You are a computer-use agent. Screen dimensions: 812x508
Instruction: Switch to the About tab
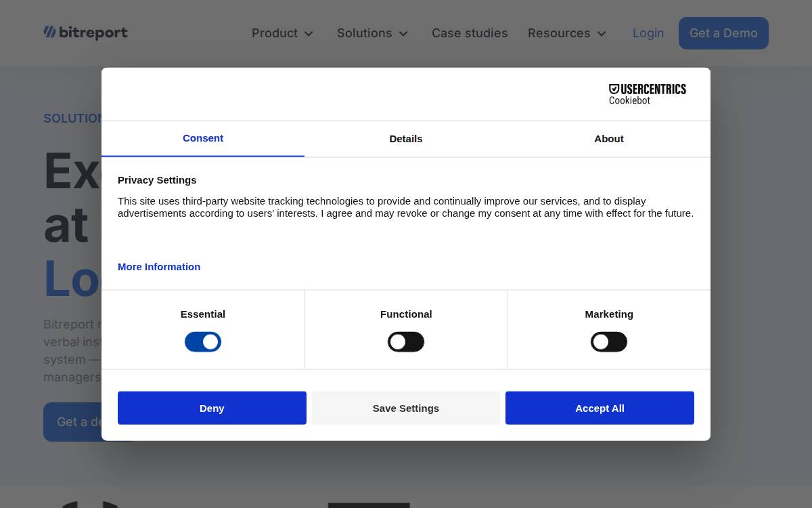609,139
